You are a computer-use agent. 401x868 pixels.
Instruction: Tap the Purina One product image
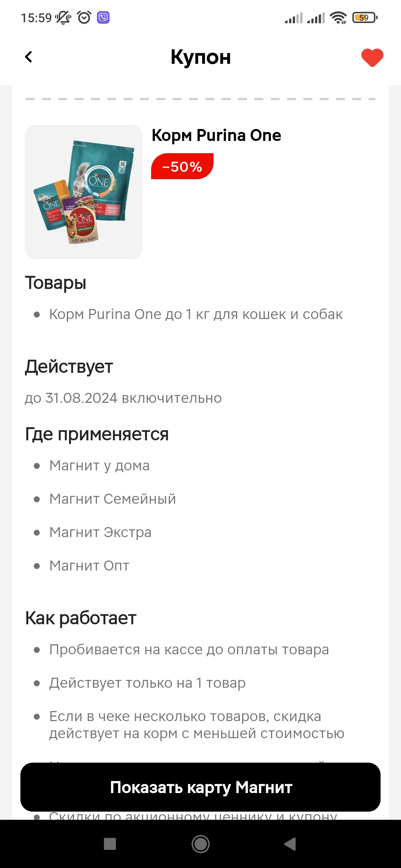[x=84, y=192]
